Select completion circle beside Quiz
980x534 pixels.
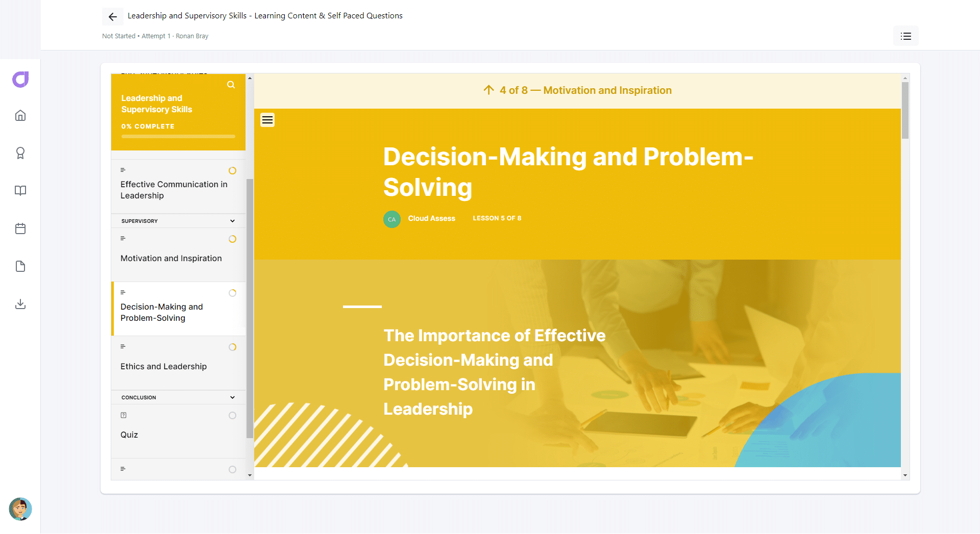[232, 416]
